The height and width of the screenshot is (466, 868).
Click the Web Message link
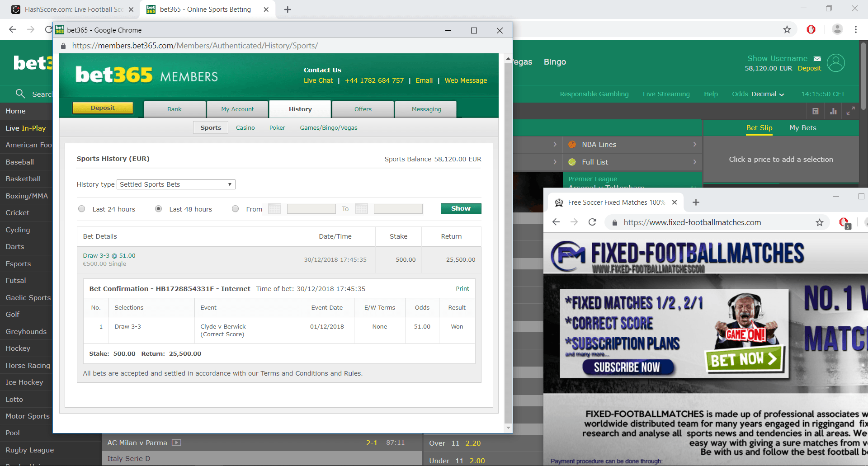point(466,80)
